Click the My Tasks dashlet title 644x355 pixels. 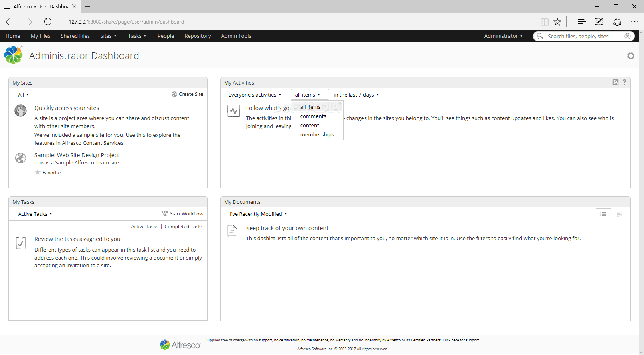(23, 202)
